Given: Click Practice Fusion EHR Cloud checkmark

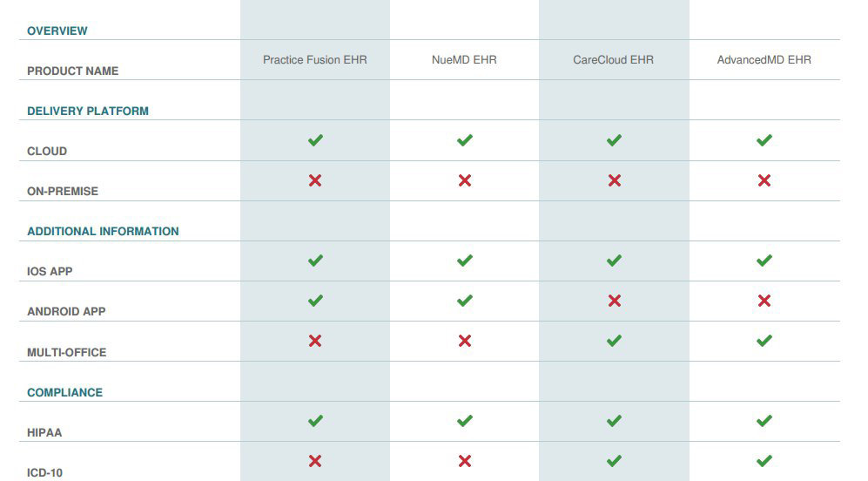Looking at the screenshot, I should pyautogui.click(x=315, y=140).
